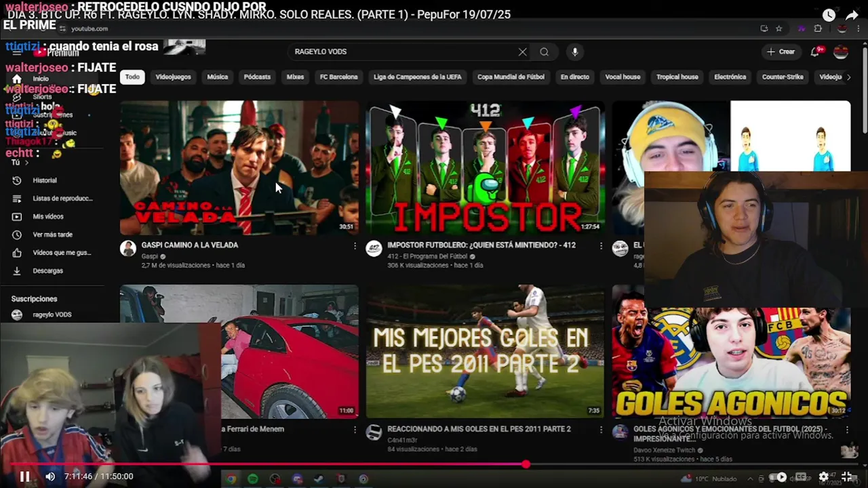The height and width of the screenshot is (488, 868).
Task: Open the 412 channel avatar
Action: point(374,248)
